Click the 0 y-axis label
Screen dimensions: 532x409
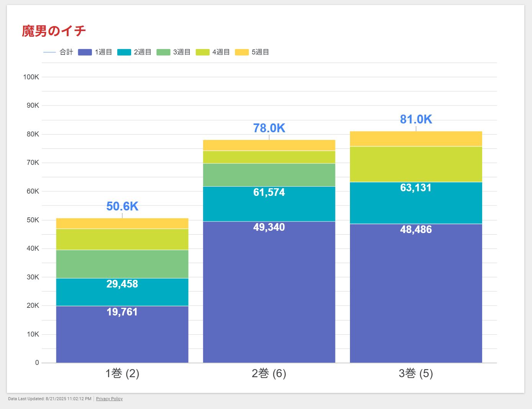point(37,363)
